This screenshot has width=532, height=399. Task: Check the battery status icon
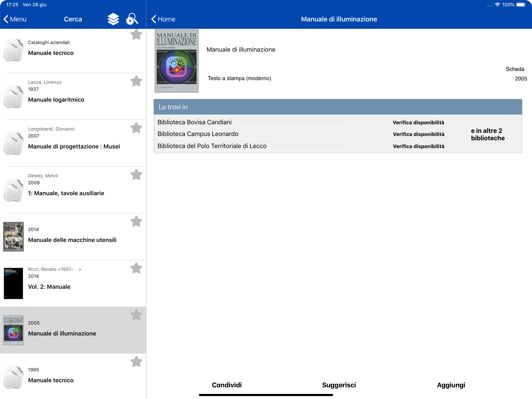pyautogui.click(x=521, y=4)
